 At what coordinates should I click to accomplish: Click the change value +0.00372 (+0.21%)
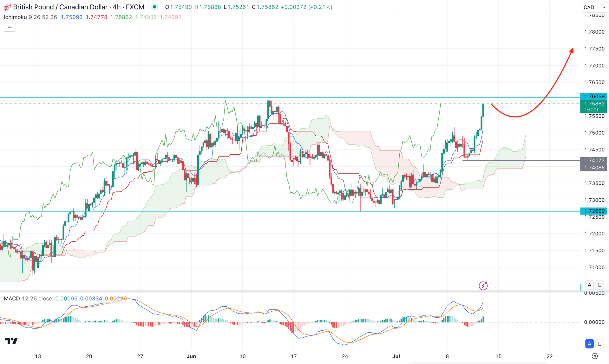(306, 7)
